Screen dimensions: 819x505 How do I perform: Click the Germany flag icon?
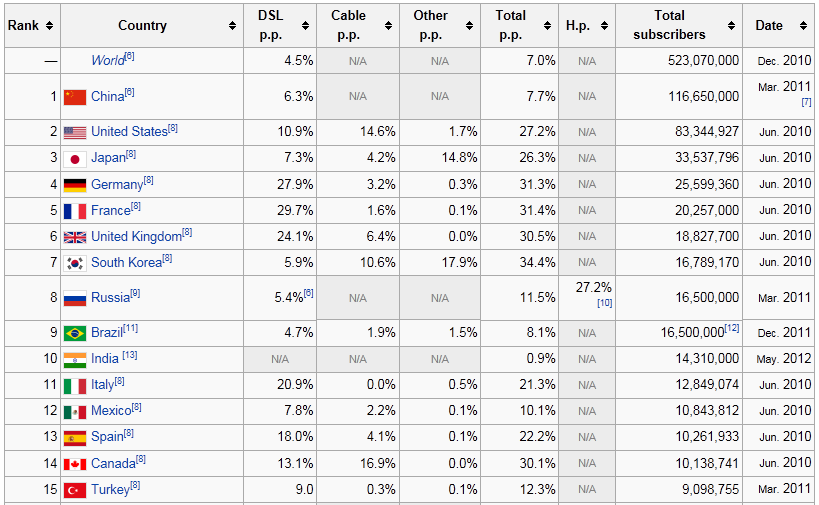point(75,184)
